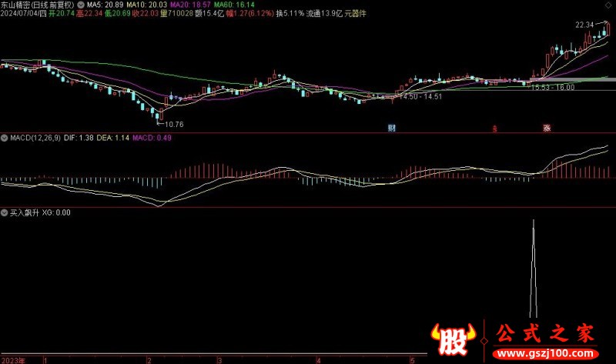The image size is (616, 364).
Task: Click the sector label 元器件
Action: [355, 13]
